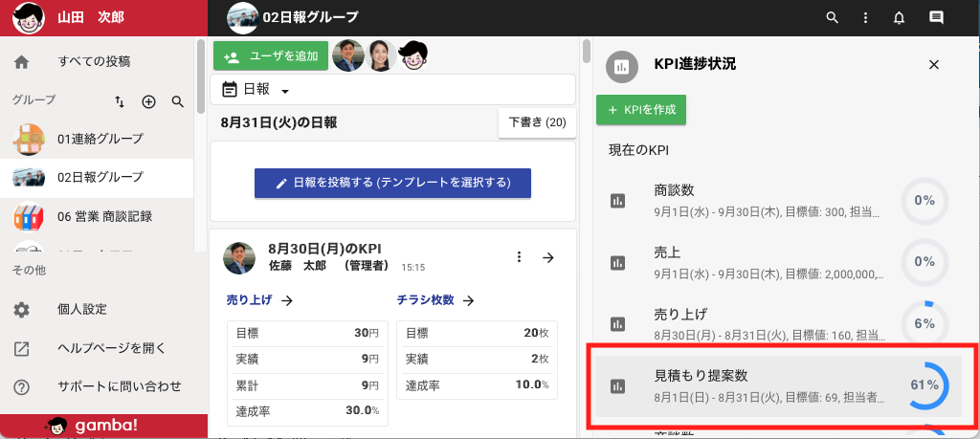Click 佐藤 太郎 post avatar
The width and height of the screenshot is (980, 439).
pos(239,258)
